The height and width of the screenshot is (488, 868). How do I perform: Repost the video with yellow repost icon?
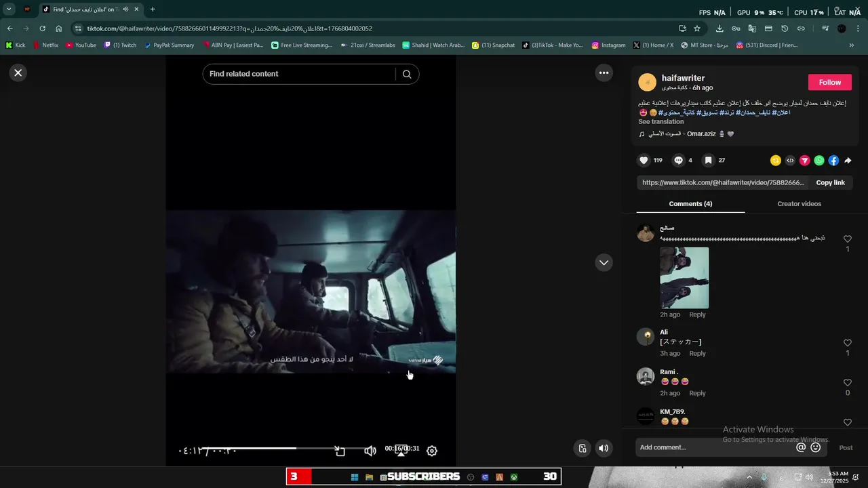(776, 161)
